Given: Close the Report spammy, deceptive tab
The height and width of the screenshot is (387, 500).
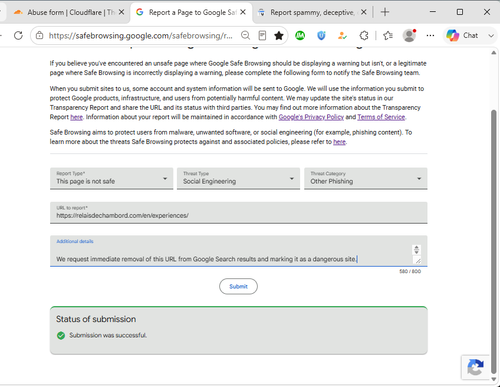Looking at the screenshot, I should coord(364,12).
